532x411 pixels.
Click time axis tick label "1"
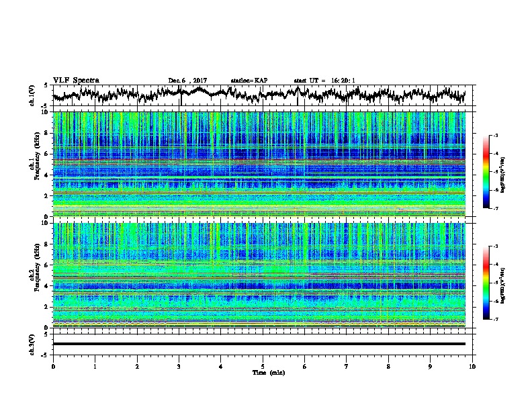point(95,367)
